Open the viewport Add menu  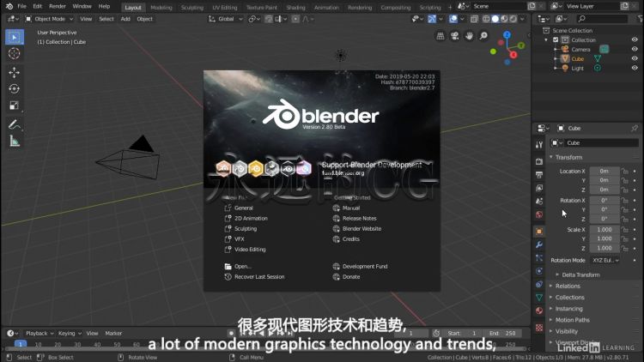click(x=125, y=19)
